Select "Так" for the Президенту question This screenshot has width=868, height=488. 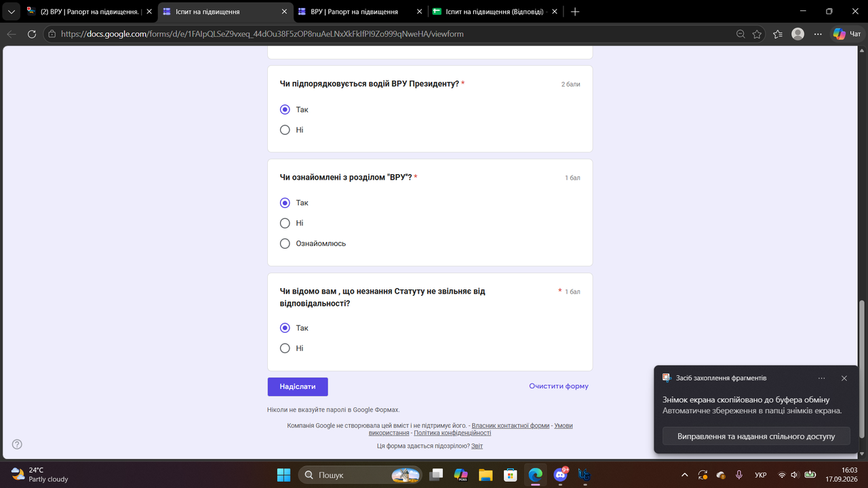(285, 109)
